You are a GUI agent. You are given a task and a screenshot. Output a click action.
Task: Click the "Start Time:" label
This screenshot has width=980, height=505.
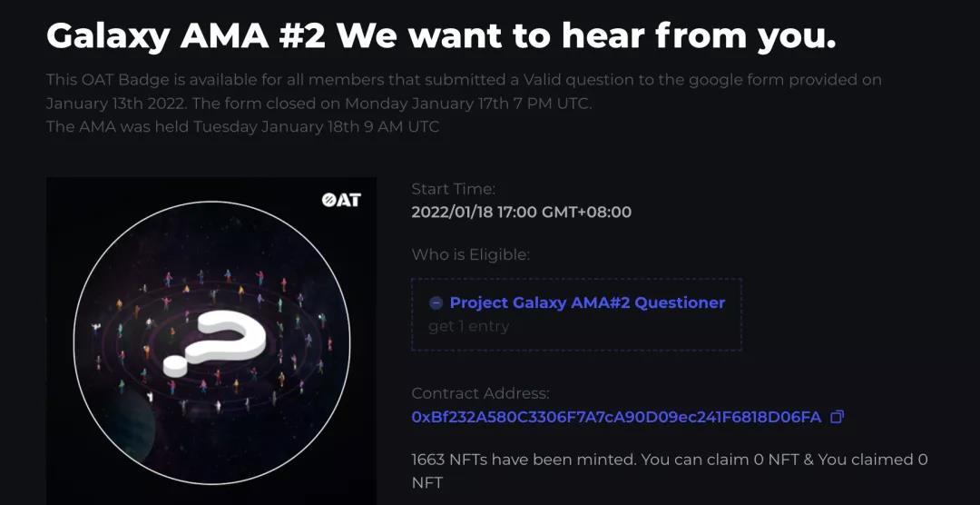tap(453, 189)
